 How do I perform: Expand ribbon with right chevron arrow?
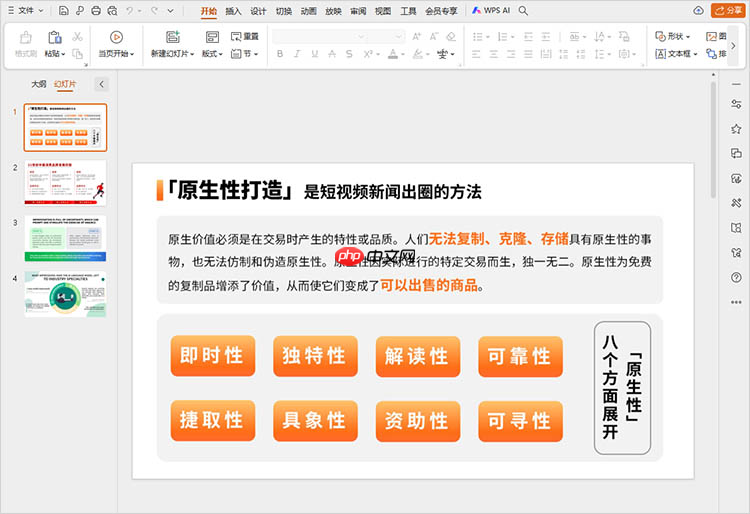[733, 46]
